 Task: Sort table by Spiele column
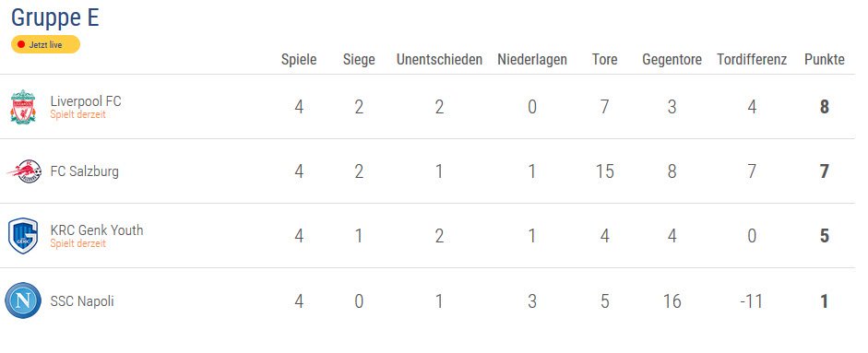point(299,60)
